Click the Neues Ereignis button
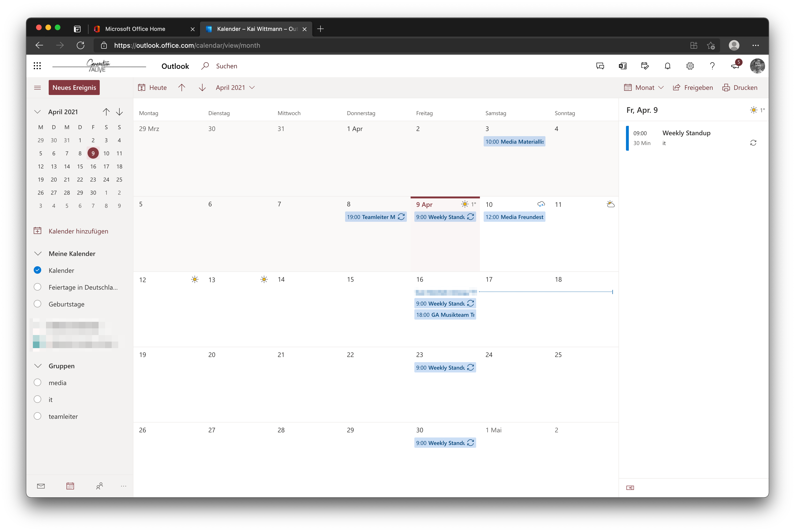The image size is (795, 532). [74, 87]
